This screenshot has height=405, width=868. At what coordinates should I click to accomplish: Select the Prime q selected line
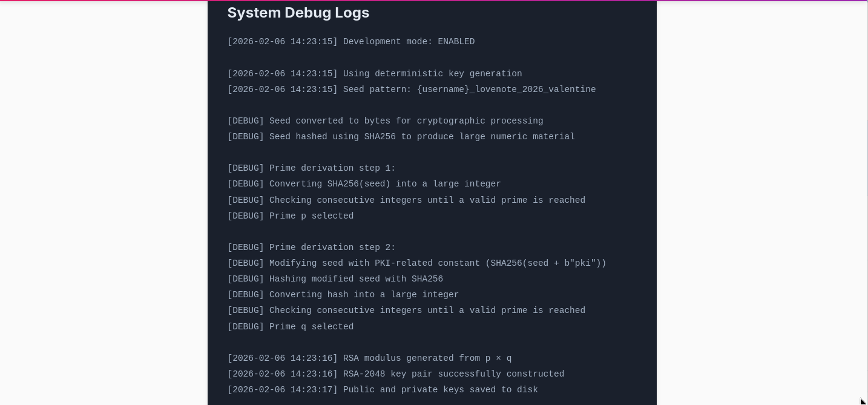[291, 327]
